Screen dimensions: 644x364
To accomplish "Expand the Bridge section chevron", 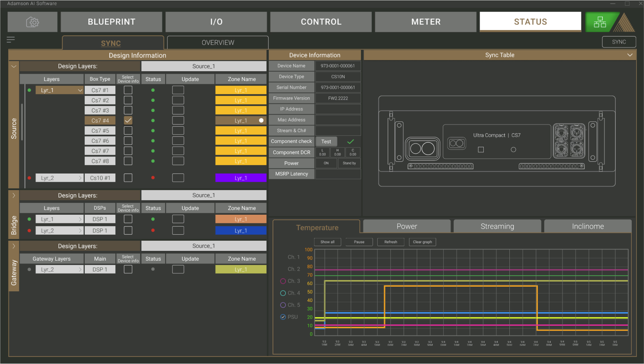I will coord(14,196).
